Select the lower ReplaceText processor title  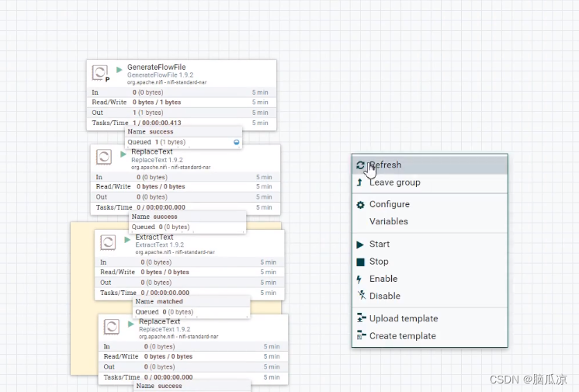[160, 321]
